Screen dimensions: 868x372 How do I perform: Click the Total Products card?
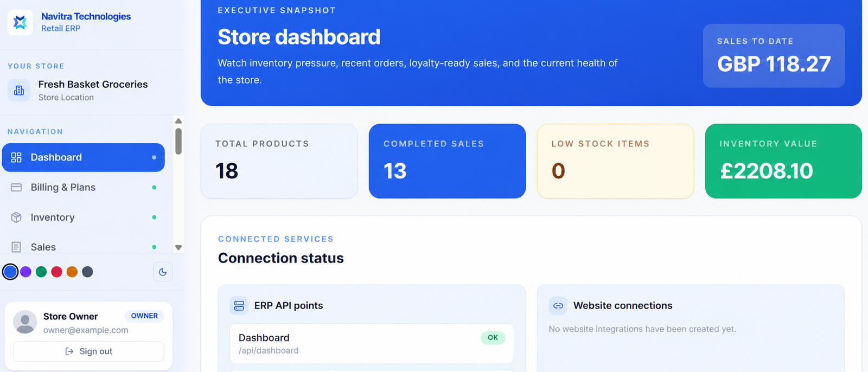[x=279, y=161]
